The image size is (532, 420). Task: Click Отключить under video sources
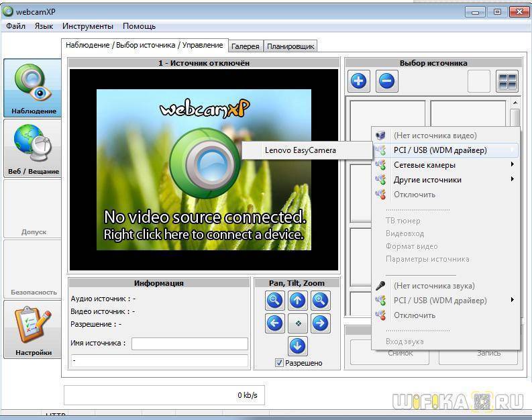pos(446,195)
